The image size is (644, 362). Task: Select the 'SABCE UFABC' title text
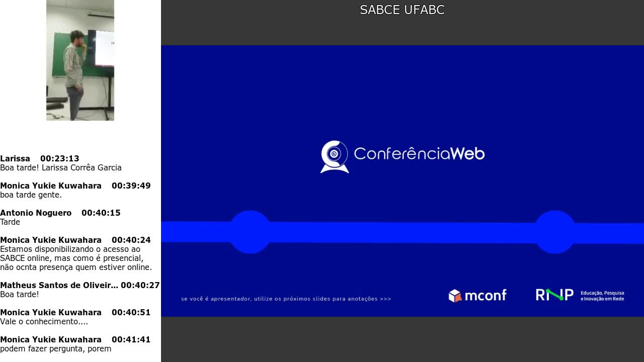[402, 10]
